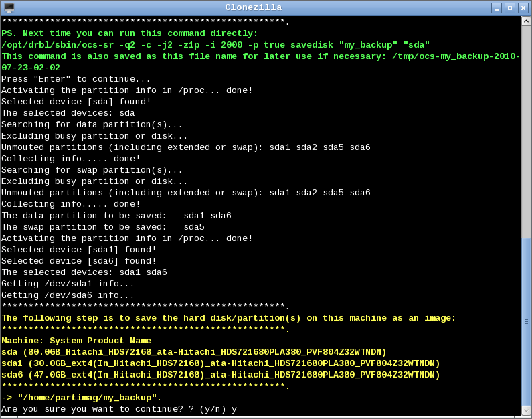
Task: Click the scrollbar up arrow
Action: 526,21
